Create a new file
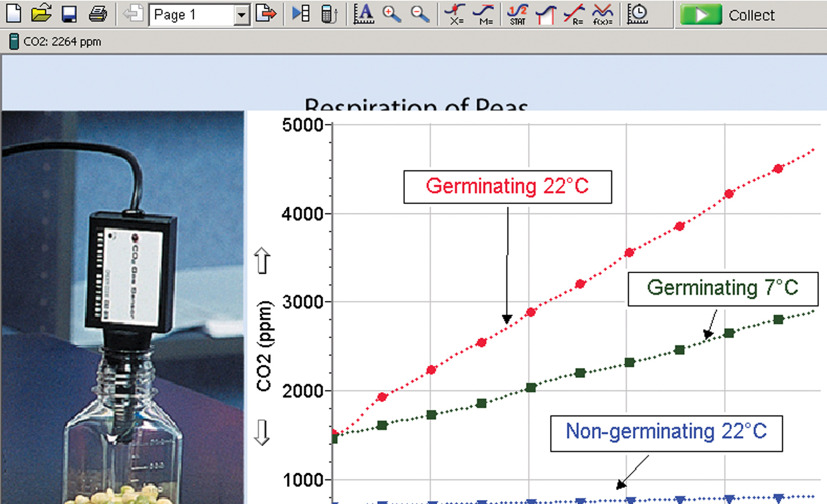The height and width of the screenshot is (504, 827). pos(14,14)
